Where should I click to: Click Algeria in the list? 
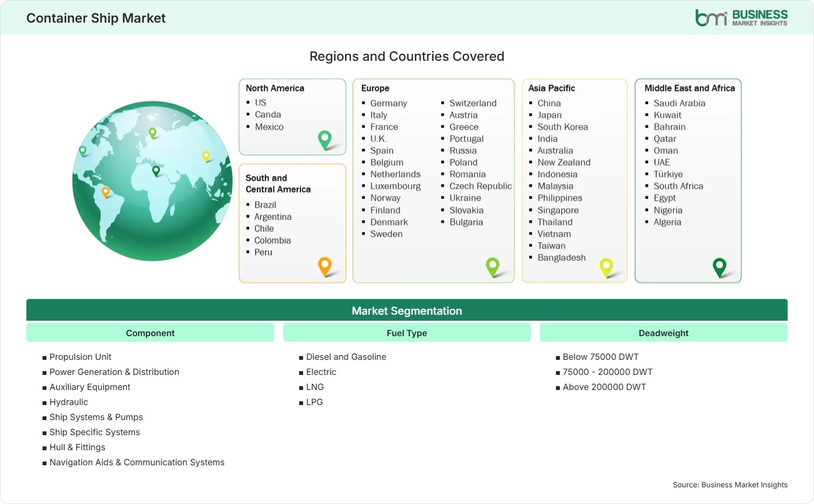(668, 222)
